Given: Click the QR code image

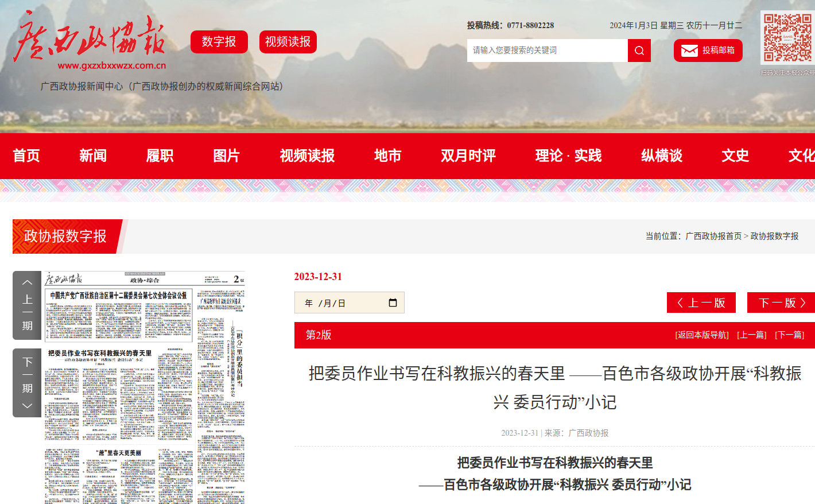Looking at the screenshot, I should (x=787, y=37).
